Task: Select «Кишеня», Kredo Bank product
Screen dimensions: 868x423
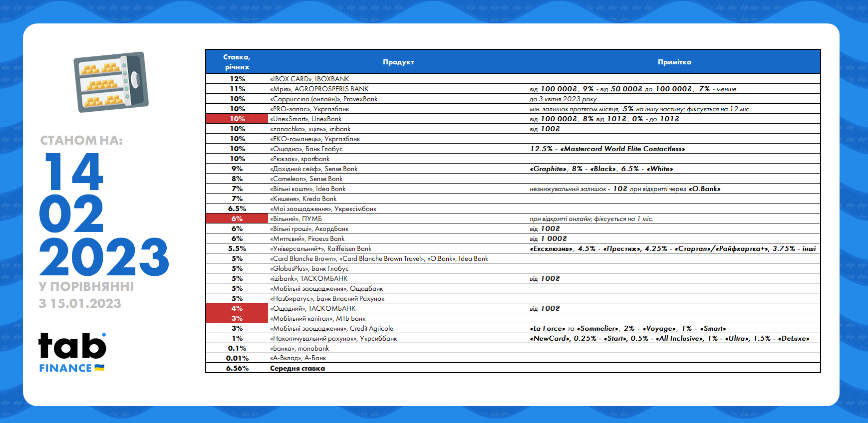Action: tap(303, 199)
